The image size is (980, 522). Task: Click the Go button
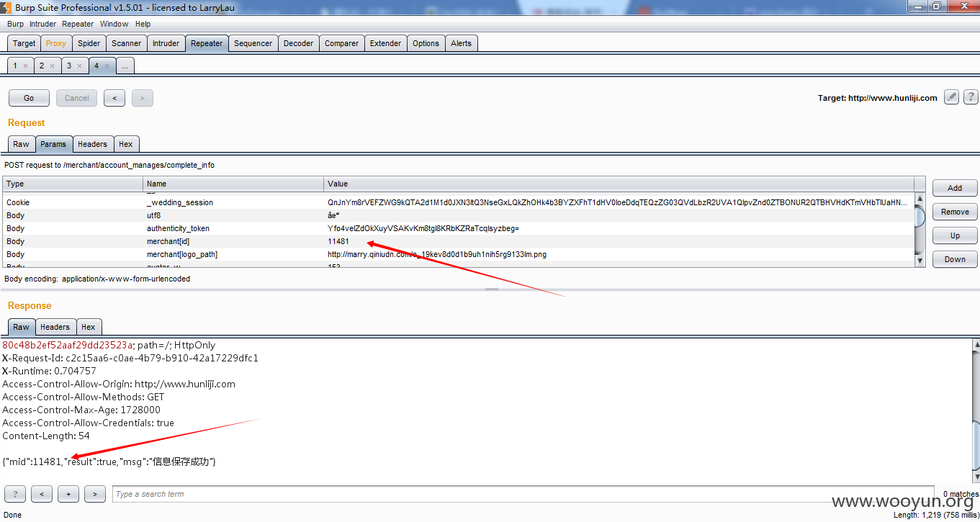[29, 98]
